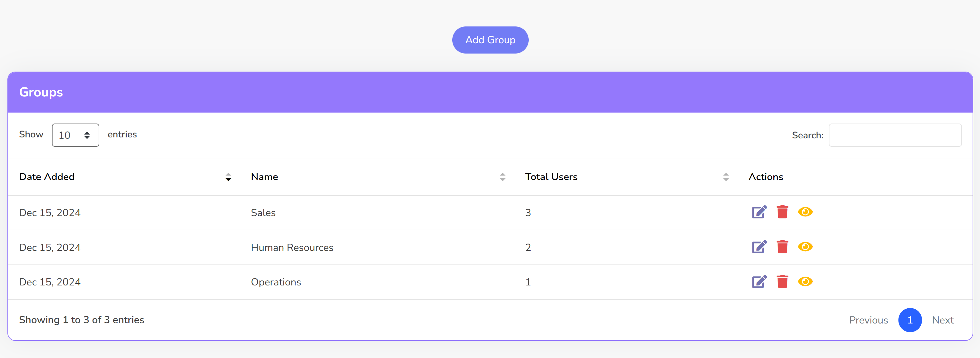Viewport: 980px width, 358px height.
Task: Sort by Date Added column
Action: click(x=228, y=177)
